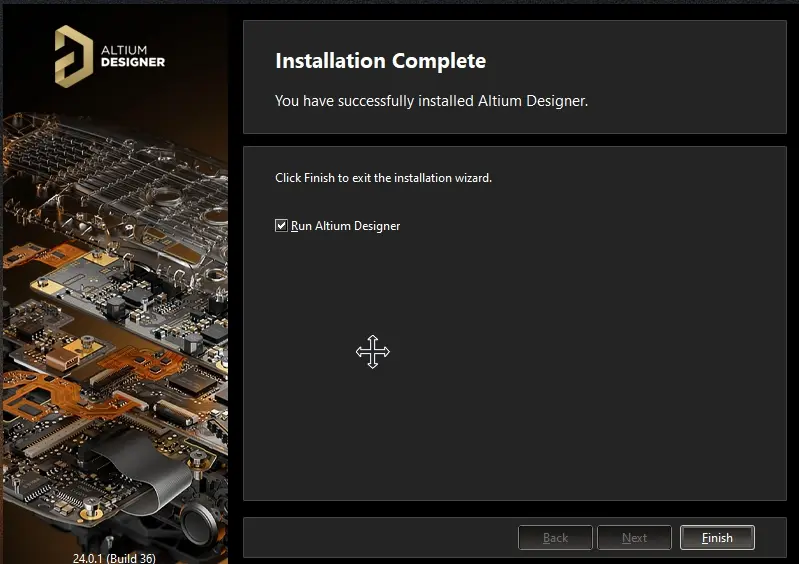Click the 'Installation Complete' heading
This screenshot has height=564, width=799.
tap(381, 61)
